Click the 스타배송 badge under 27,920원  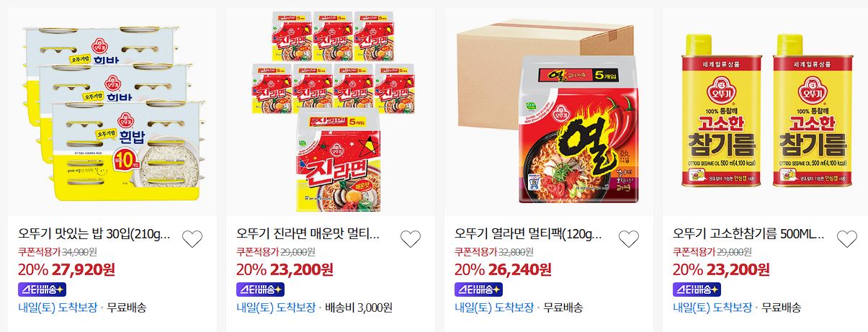pos(42,290)
